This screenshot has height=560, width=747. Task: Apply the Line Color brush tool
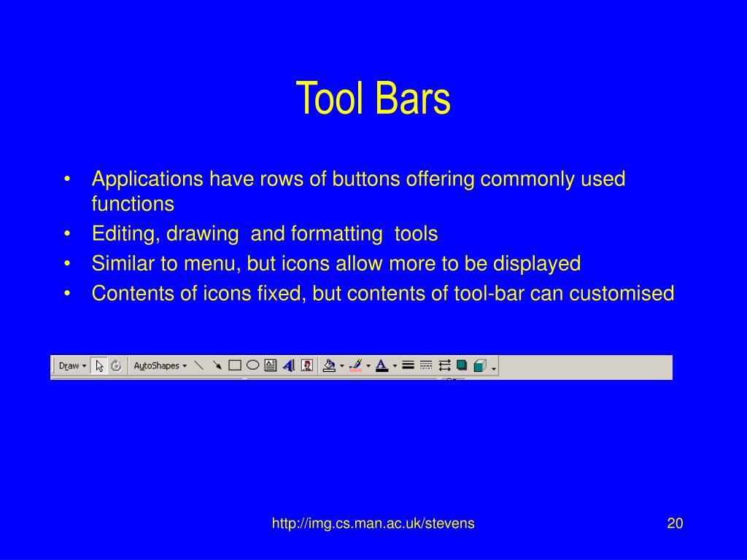[356, 366]
